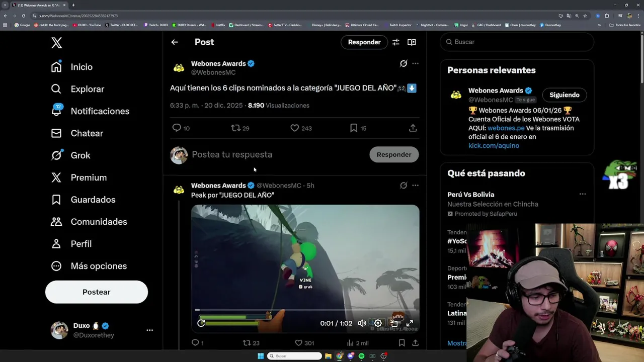Share the main post
The width and height of the screenshot is (644, 362).
(x=413, y=128)
